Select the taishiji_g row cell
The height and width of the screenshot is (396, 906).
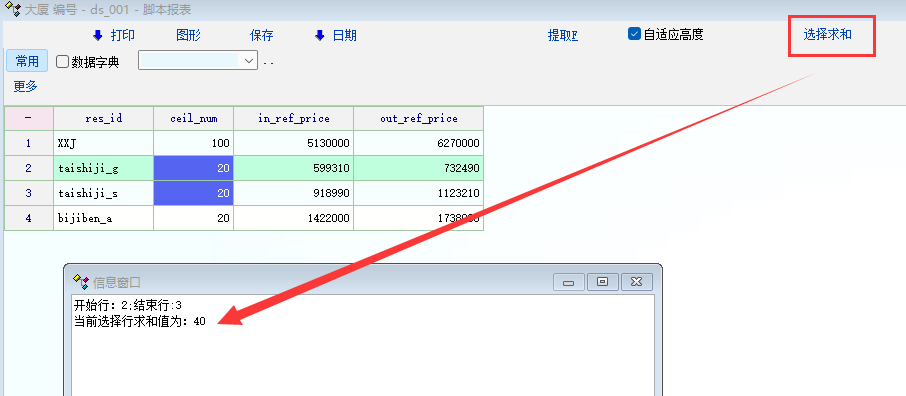103,168
